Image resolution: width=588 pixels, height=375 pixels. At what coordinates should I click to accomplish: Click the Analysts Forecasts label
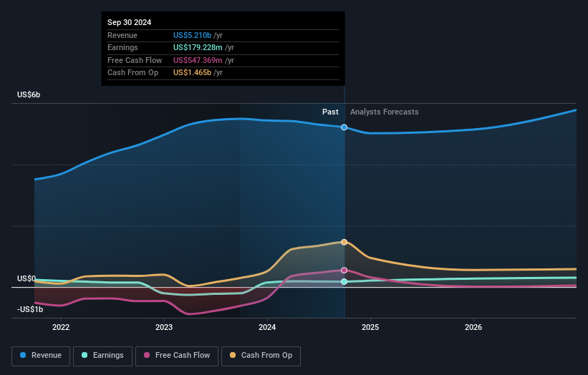(x=385, y=112)
